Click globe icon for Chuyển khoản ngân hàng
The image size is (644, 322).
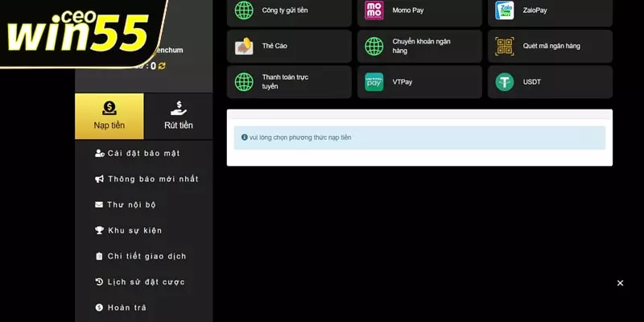[374, 47]
